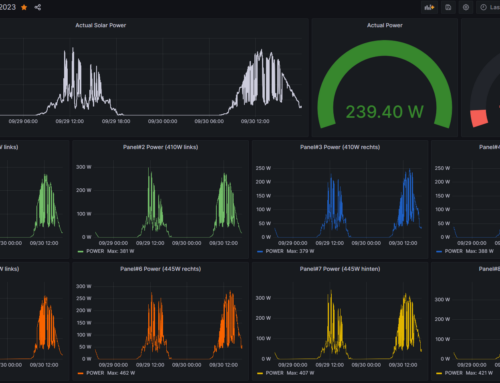The image size is (500, 383).
Task: Open the time range picker clock
Action: [483, 7]
